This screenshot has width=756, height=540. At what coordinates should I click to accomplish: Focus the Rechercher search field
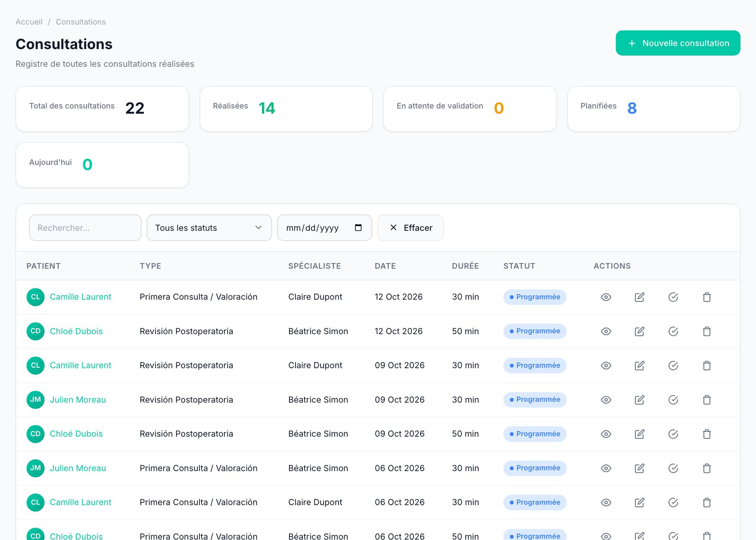[x=85, y=228]
